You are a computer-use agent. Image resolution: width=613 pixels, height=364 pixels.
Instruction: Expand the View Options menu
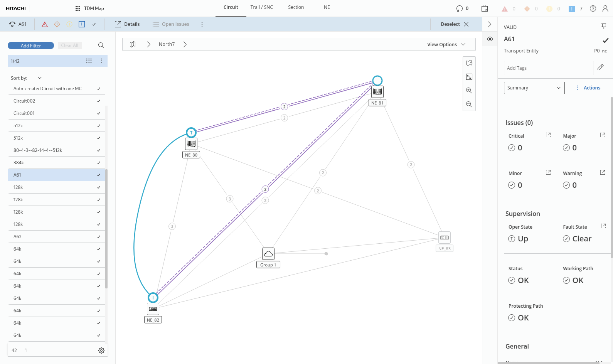[446, 44]
